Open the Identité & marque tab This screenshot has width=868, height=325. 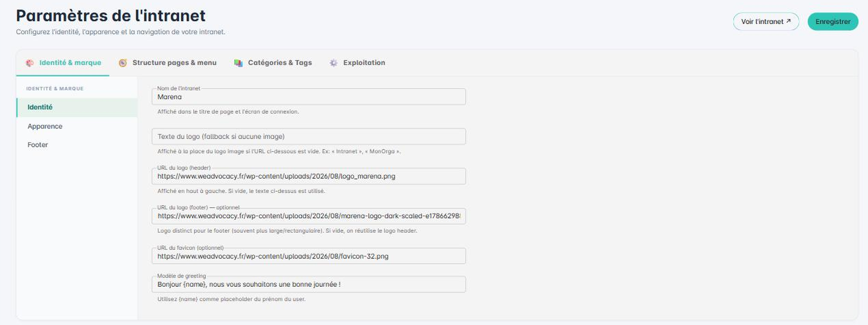coord(63,63)
